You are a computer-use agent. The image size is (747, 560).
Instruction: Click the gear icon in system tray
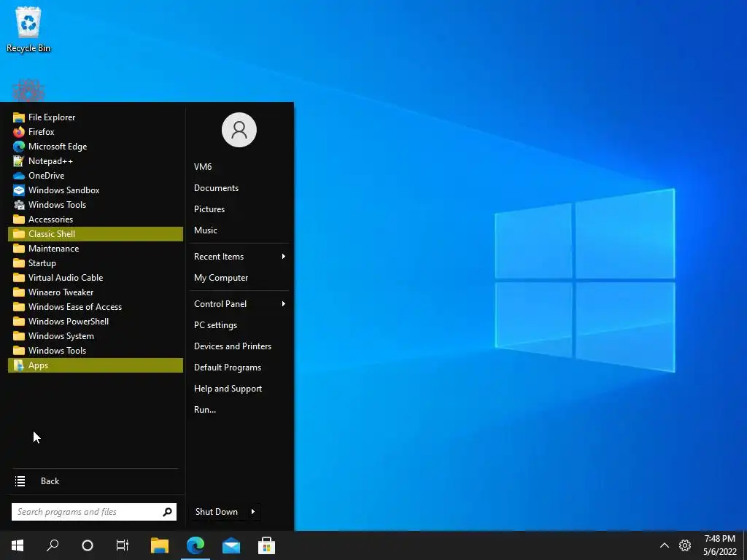(x=685, y=545)
